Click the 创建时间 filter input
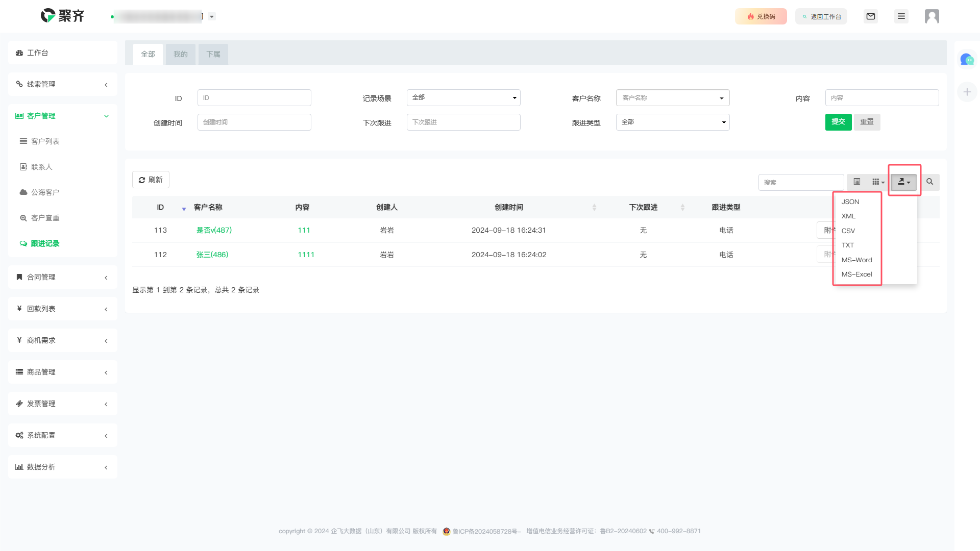The image size is (980, 551). coord(254,122)
